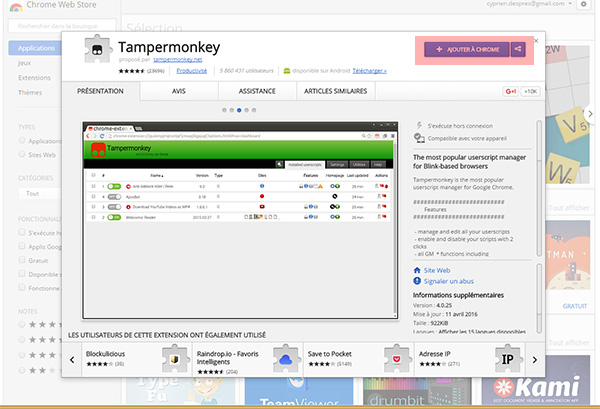Click the Productivité category link
This screenshot has height=409, width=600.
tap(192, 71)
